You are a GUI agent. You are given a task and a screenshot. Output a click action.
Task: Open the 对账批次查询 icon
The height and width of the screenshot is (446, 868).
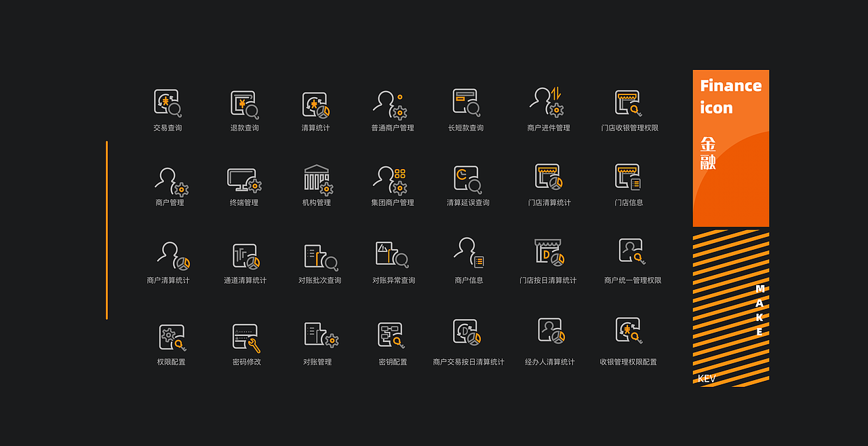pyautogui.click(x=321, y=257)
